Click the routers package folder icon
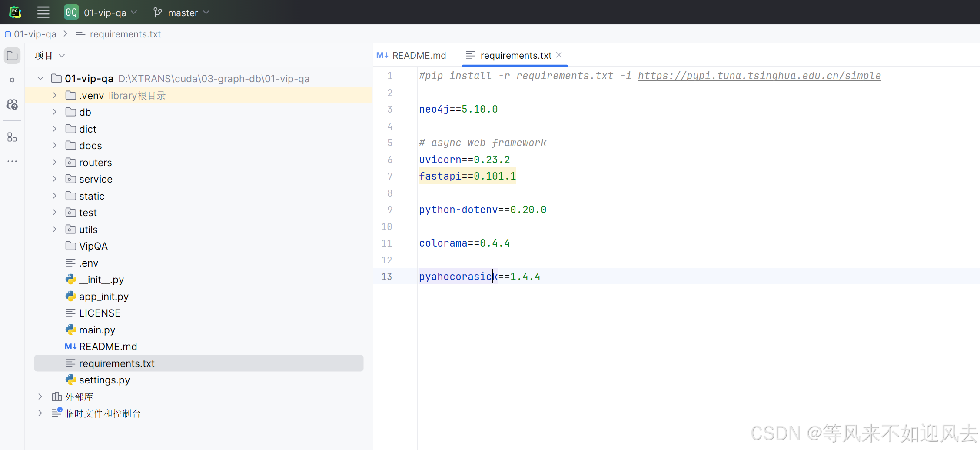The height and width of the screenshot is (450, 980). click(x=71, y=163)
